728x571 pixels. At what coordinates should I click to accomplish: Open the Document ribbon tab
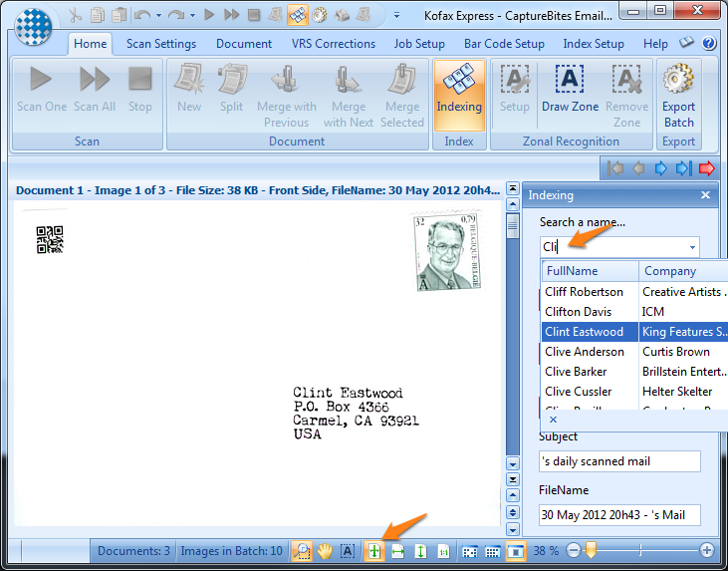pyautogui.click(x=244, y=44)
